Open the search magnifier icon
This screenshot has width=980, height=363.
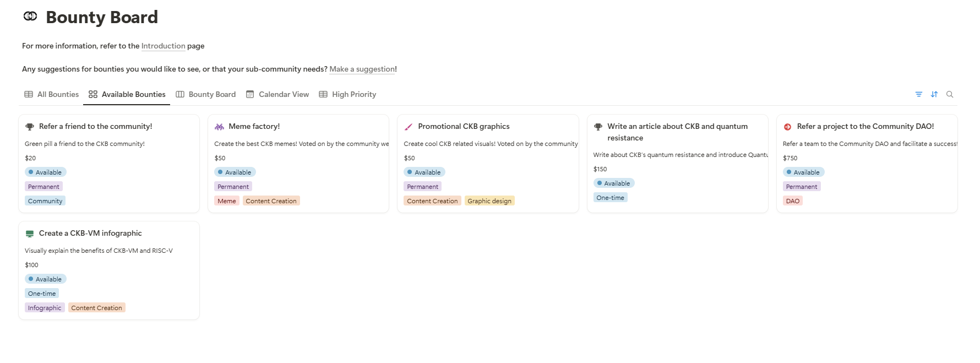(950, 94)
